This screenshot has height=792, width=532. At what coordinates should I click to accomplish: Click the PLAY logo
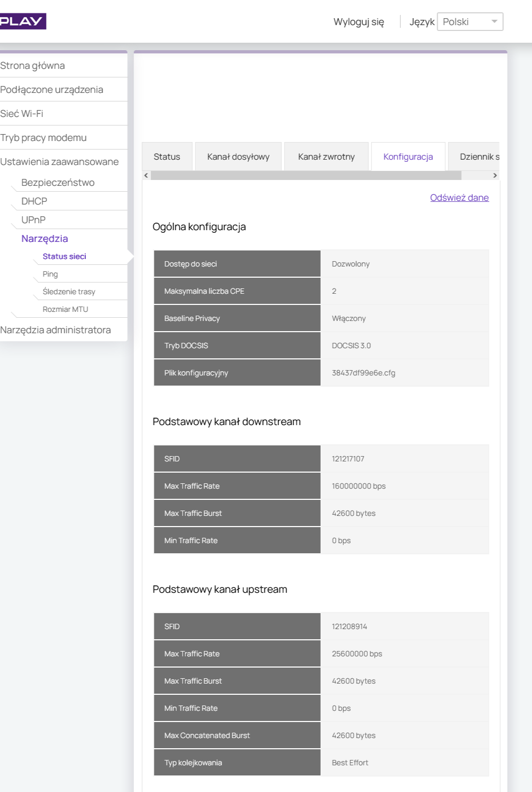click(x=22, y=21)
